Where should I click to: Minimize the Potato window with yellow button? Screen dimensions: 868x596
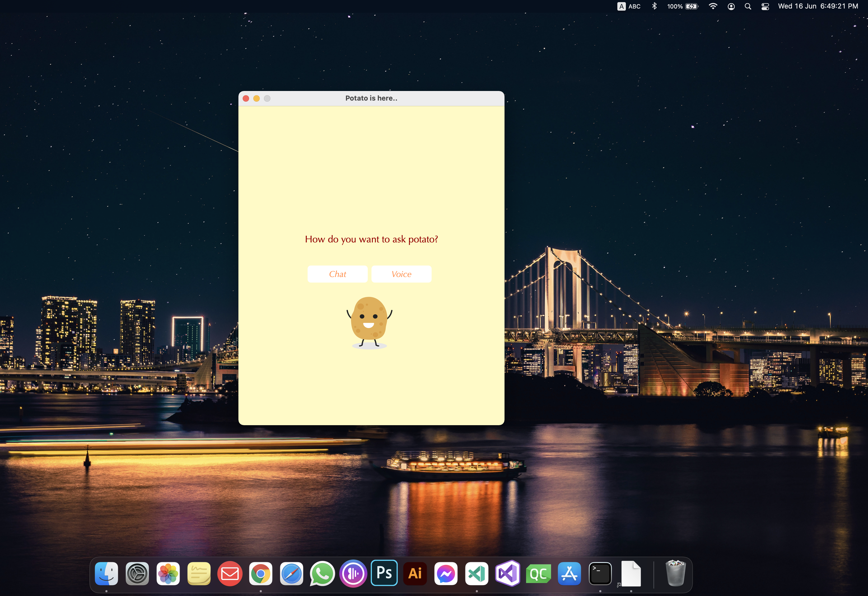[256, 98]
